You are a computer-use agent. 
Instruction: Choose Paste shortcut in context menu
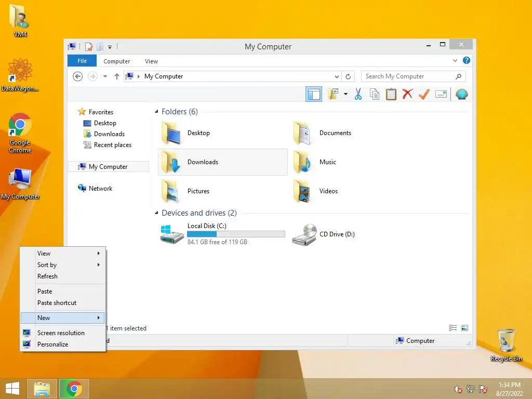(62, 303)
